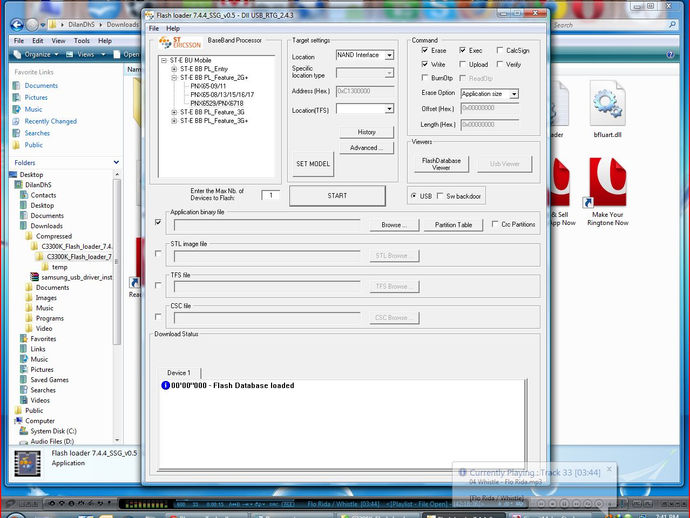
Task: Click the Partition Table button
Action: 453,225
